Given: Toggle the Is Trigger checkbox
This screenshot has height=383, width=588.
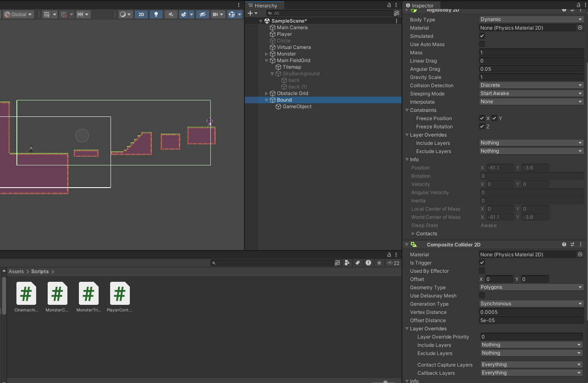Looking at the screenshot, I should [x=482, y=262].
